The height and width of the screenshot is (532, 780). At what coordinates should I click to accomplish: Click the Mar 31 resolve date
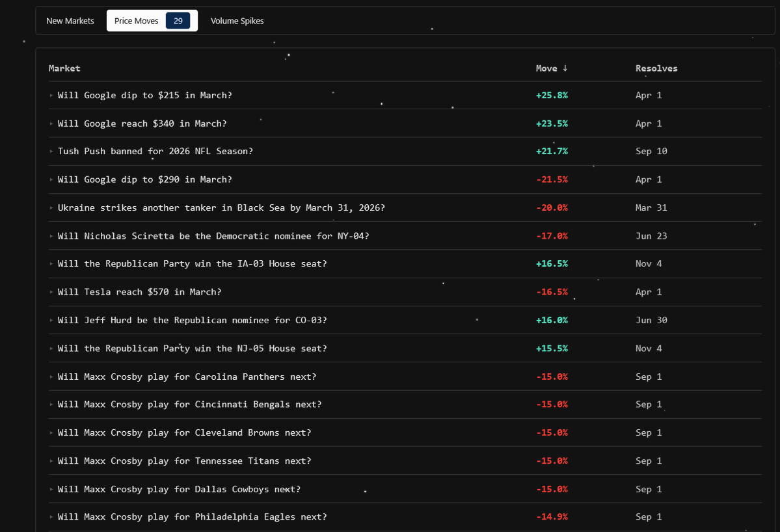click(651, 208)
